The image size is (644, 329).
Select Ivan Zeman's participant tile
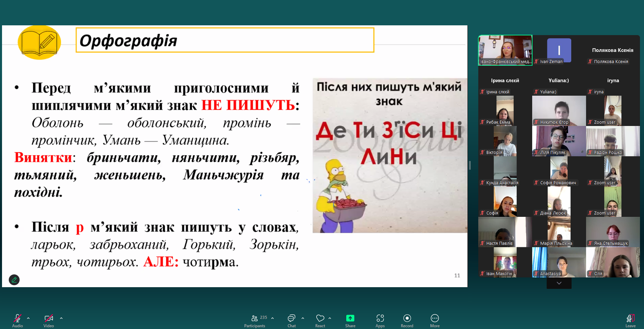tap(559, 50)
